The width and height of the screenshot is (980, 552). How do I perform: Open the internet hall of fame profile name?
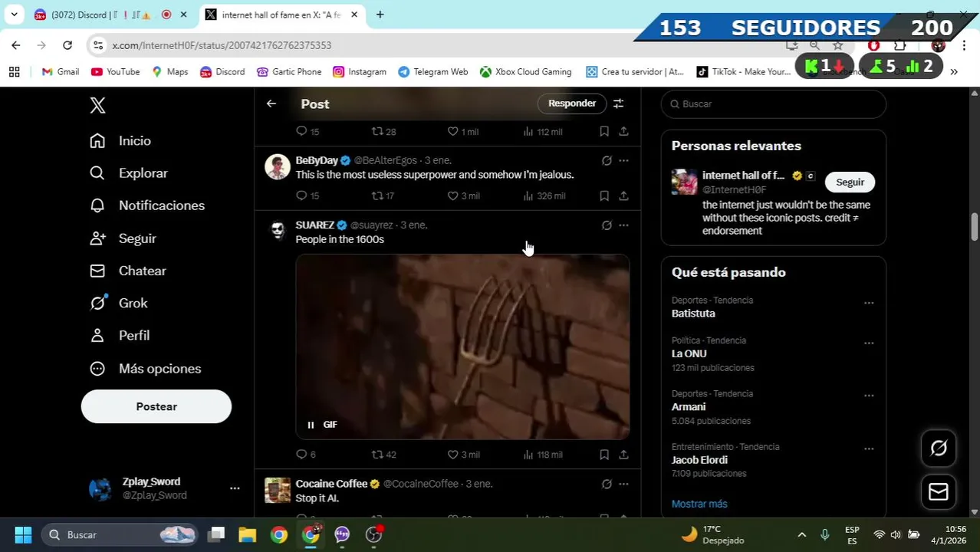pyautogui.click(x=743, y=176)
